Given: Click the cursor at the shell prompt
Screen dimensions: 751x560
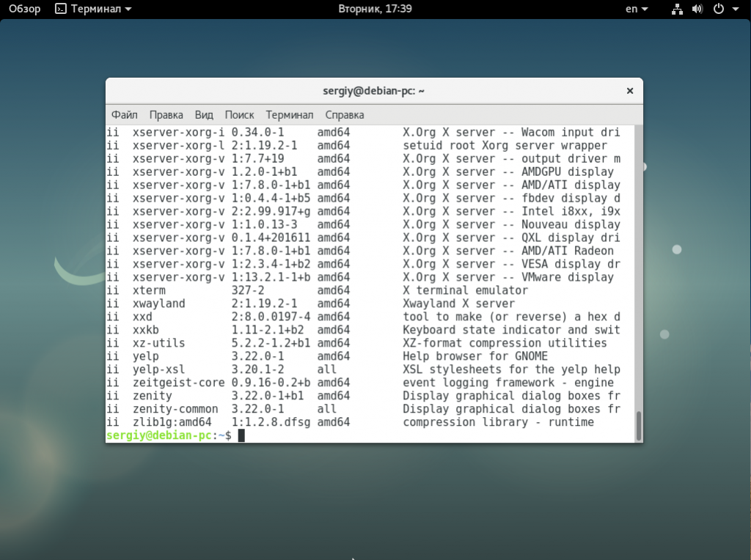Looking at the screenshot, I should (x=241, y=435).
